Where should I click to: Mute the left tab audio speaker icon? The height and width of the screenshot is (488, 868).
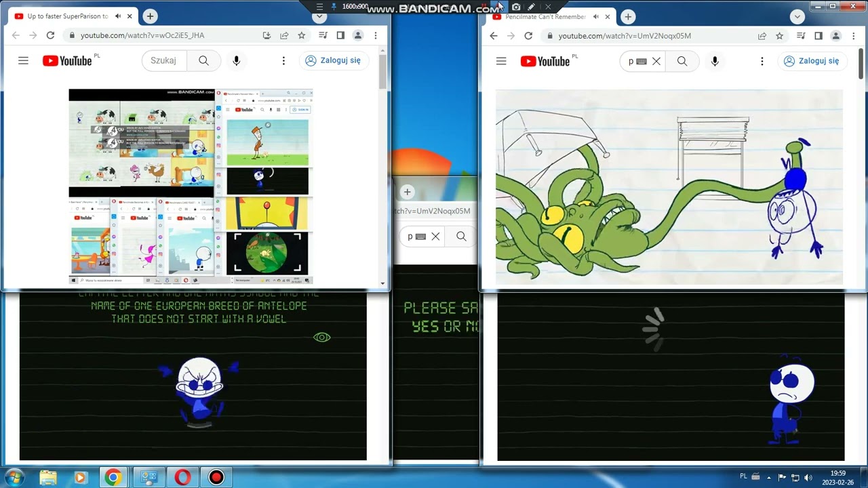(x=118, y=16)
